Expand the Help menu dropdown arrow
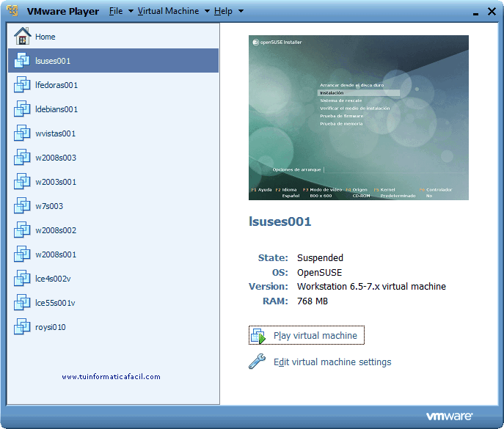 point(241,11)
